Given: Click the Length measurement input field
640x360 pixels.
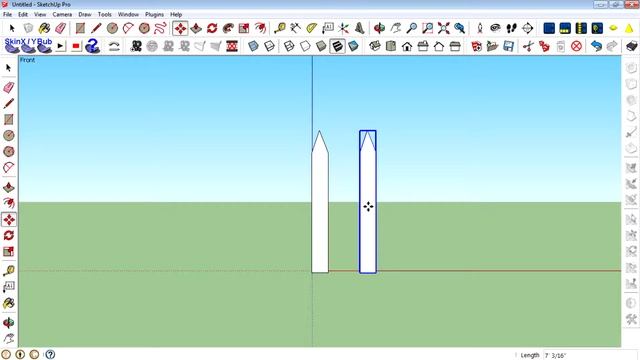Looking at the screenshot, I should tap(590, 355).
